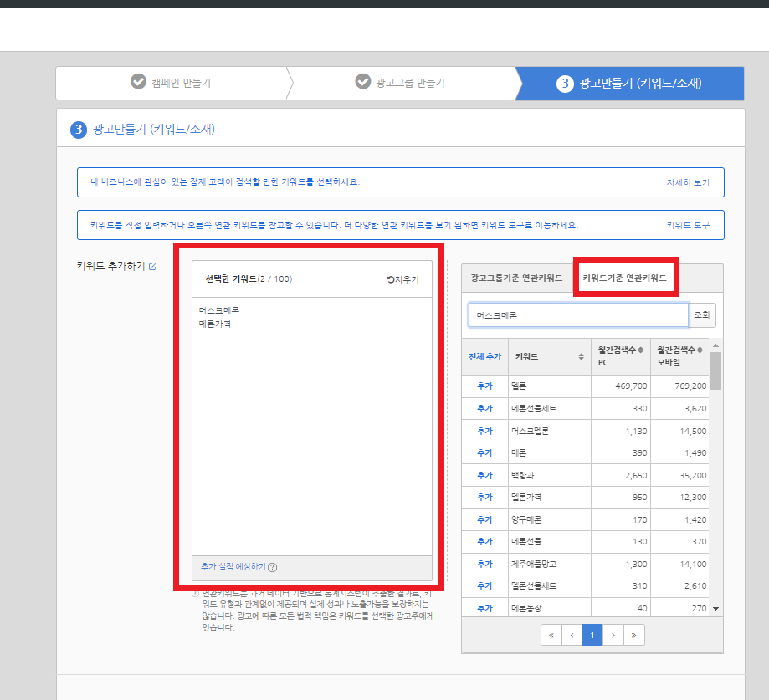The height and width of the screenshot is (700, 769).
Task: Click the step 3 number badge in stepper
Action: click(565, 84)
